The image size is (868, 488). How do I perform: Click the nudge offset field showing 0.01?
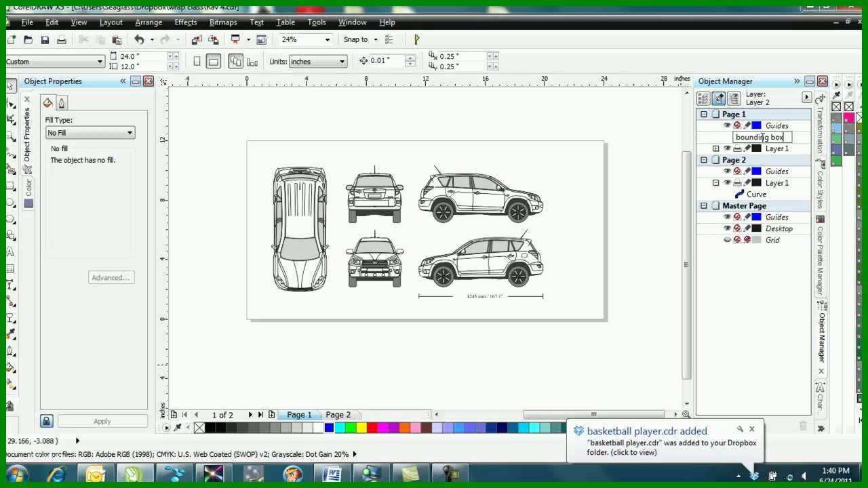[x=387, y=61]
